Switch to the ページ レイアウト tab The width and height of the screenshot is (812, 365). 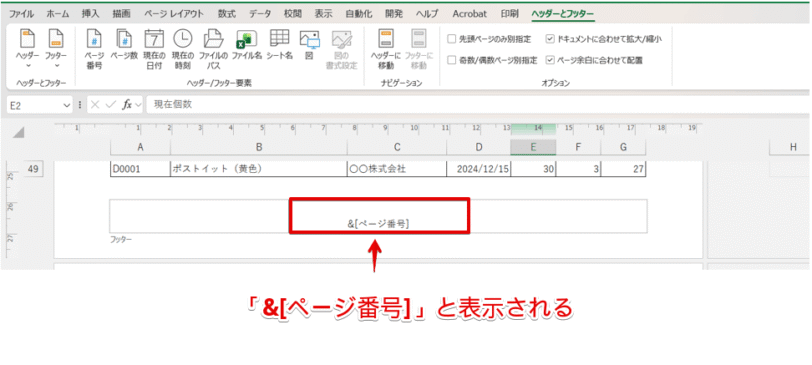[x=174, y=14]
